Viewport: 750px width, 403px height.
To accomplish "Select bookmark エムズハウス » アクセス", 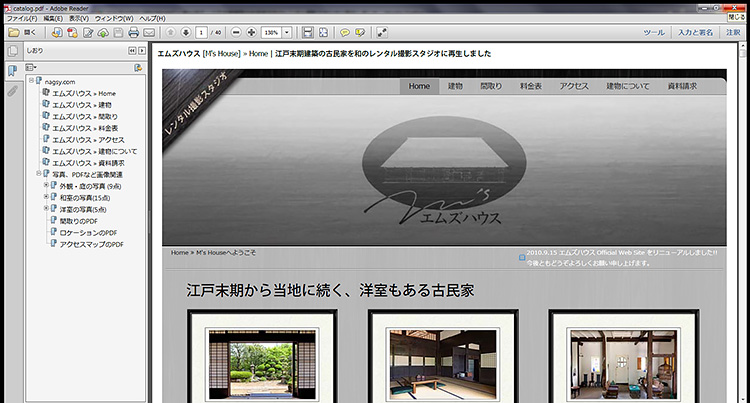I will pyautogui.click(x=88, y=140).
